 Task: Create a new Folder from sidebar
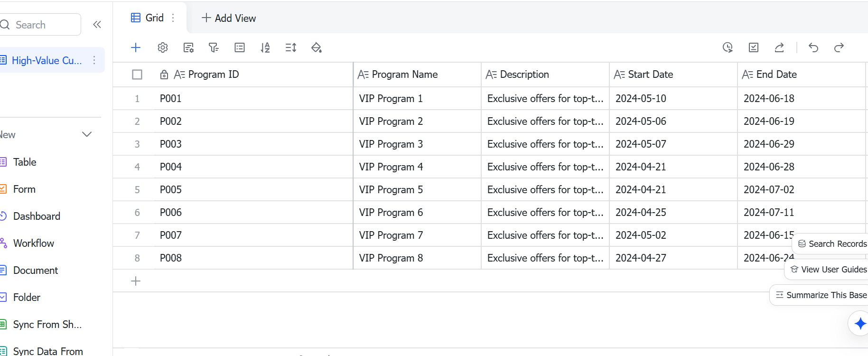coord(27,297)
